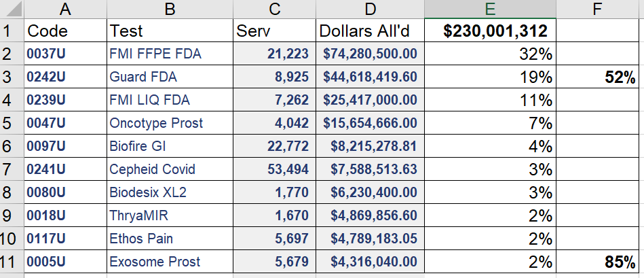Screen dimensions: 644x278
Task: Select the highlighted column E header
Action: click(490, 9)
